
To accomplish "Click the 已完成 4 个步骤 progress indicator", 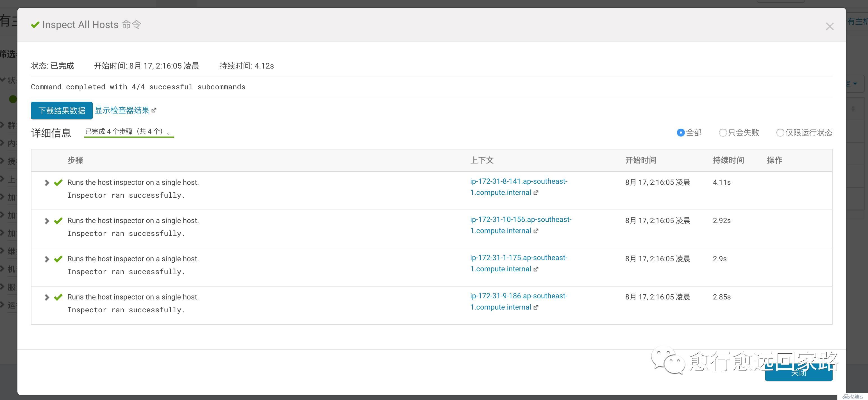I will point(129,132).
